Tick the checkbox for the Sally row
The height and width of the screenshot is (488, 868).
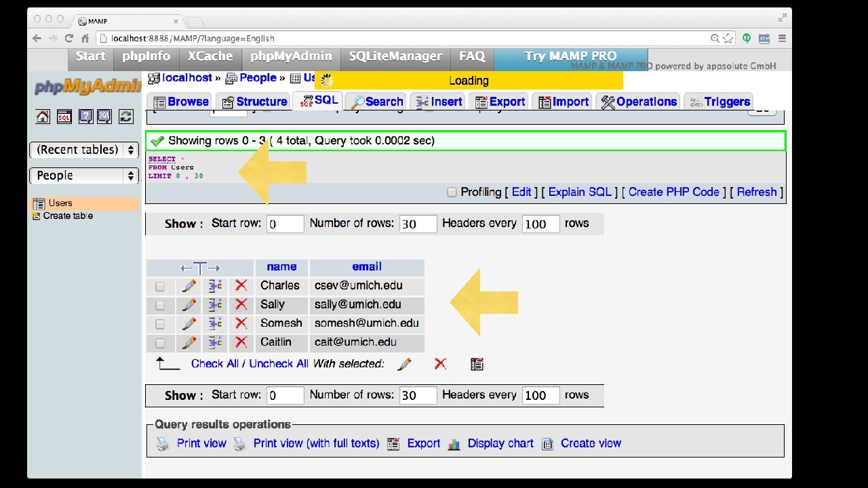160,306
